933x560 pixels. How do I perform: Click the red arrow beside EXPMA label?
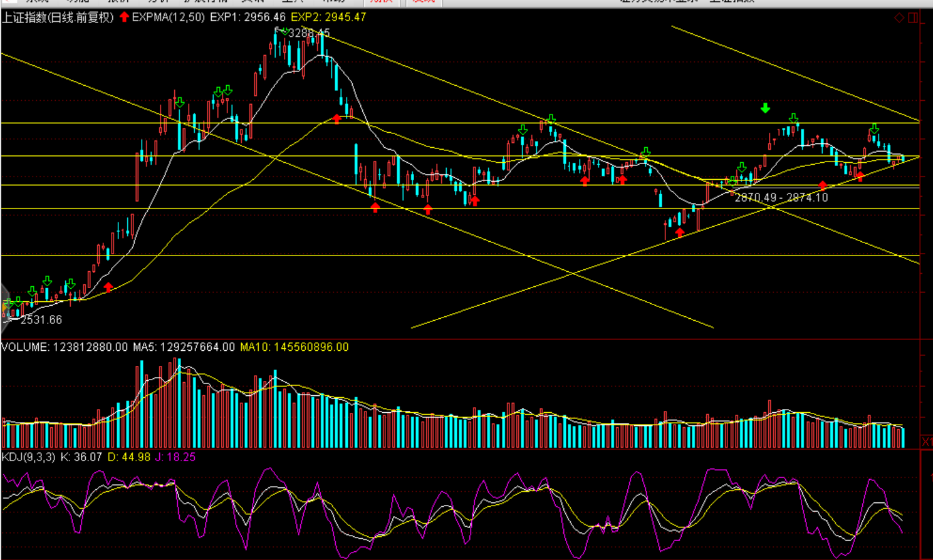click(x=124, y=17)
